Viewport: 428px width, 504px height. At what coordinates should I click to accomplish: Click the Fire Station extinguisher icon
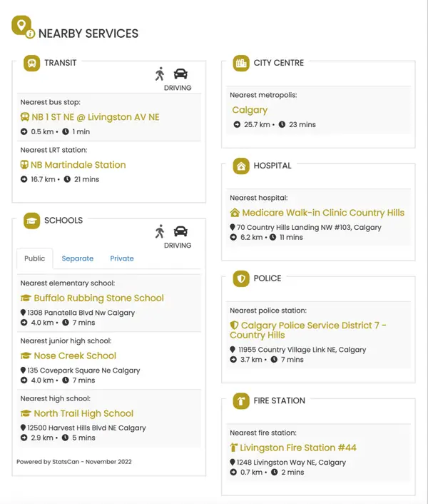[241, 401]
